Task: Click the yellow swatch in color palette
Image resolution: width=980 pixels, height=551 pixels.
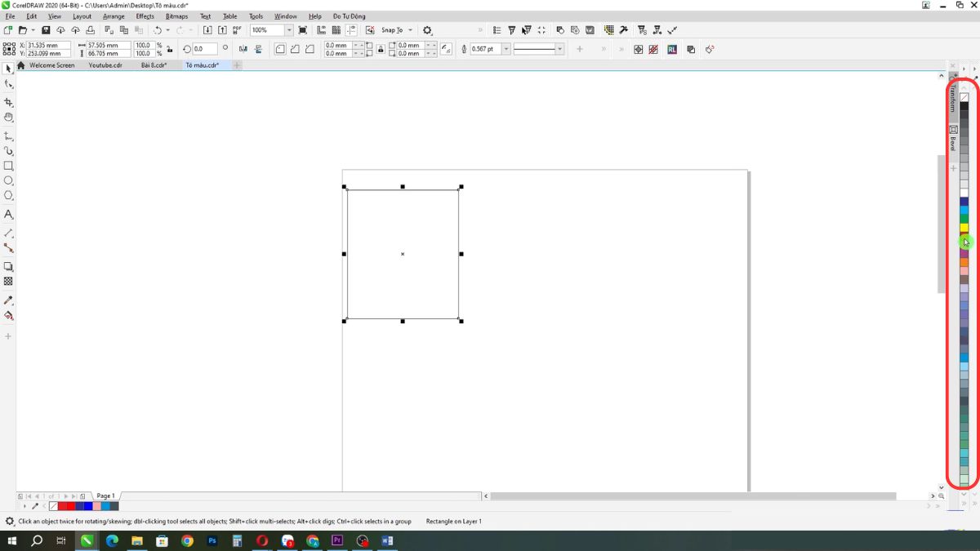Action: [964, 227]
